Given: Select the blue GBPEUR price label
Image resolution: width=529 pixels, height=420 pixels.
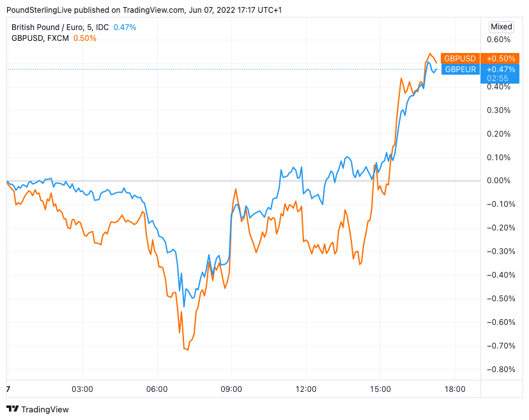Looking at the screenshot, I should click(460, 69).
